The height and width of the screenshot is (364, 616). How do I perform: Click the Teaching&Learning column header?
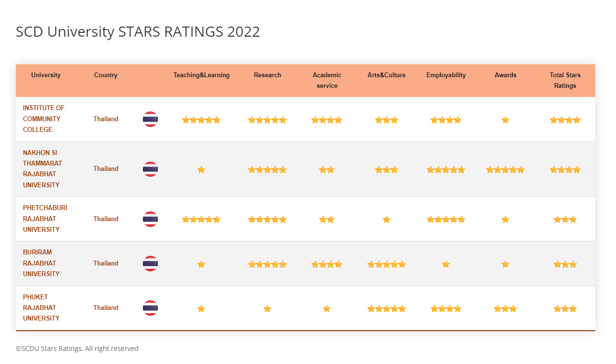(201, 75)
